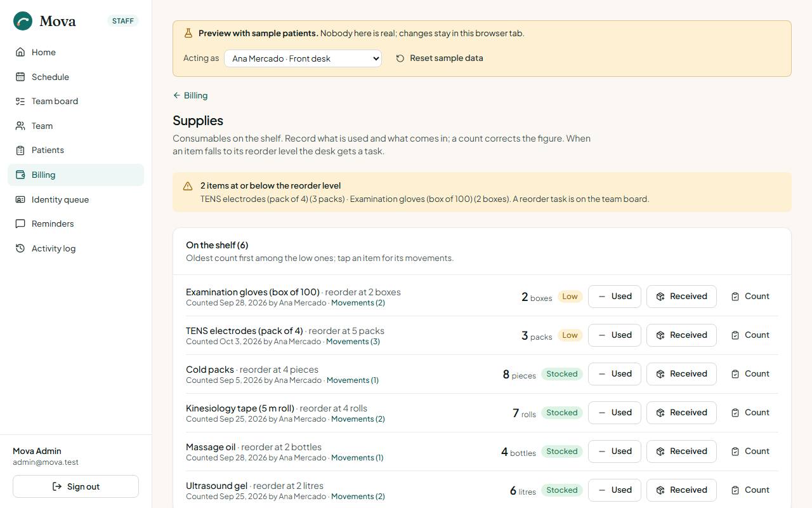Click Used on the Massage oil row
Screen dimensions: 812x508
point(615,451)
